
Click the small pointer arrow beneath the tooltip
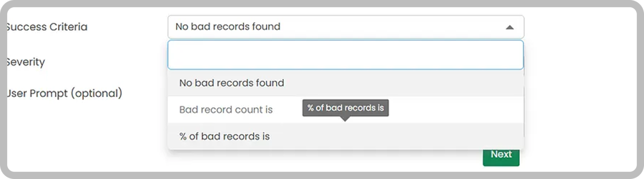[345, 118]
